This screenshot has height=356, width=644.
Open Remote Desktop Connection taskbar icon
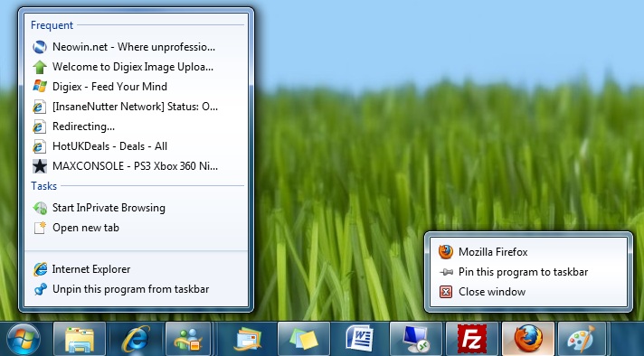416,339
